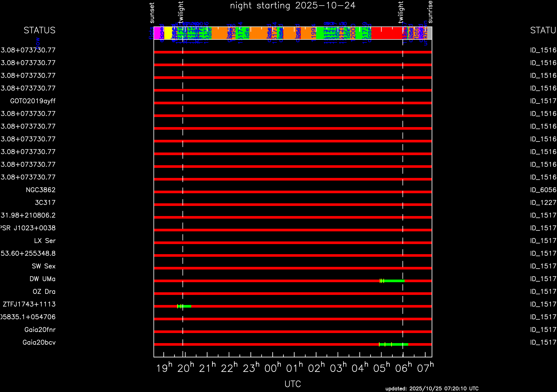
Task: Click the blue 'now' marker label
Action: coord(38,43)
